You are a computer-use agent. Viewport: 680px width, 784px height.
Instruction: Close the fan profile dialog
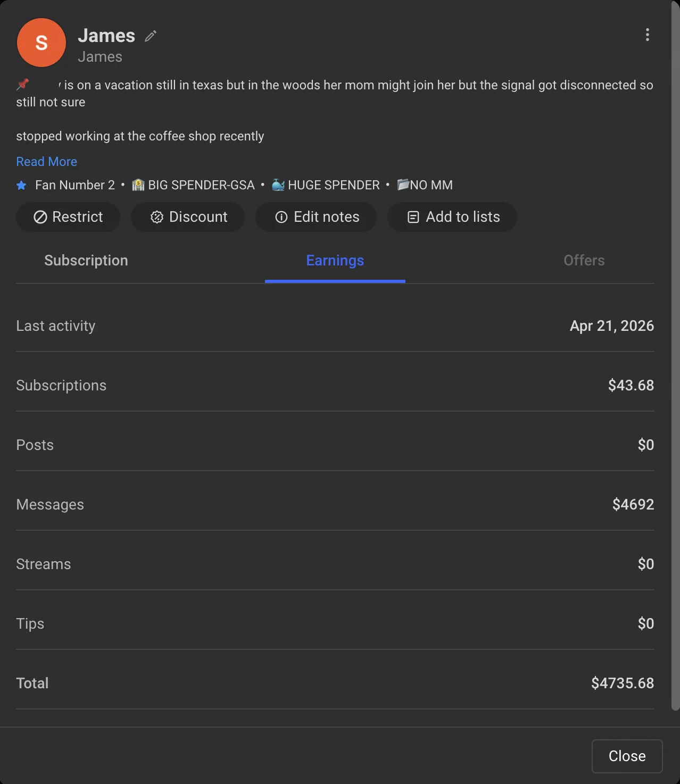626,756
